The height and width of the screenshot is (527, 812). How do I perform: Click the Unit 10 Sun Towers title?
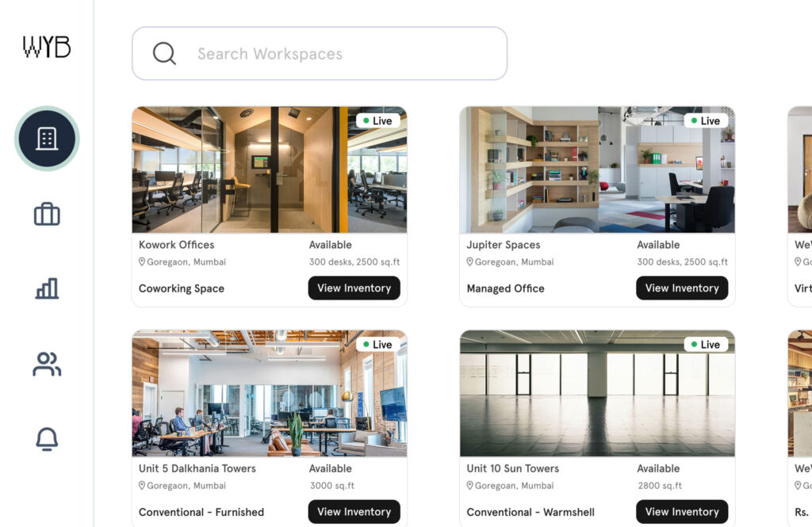click(x=513, y=468)
